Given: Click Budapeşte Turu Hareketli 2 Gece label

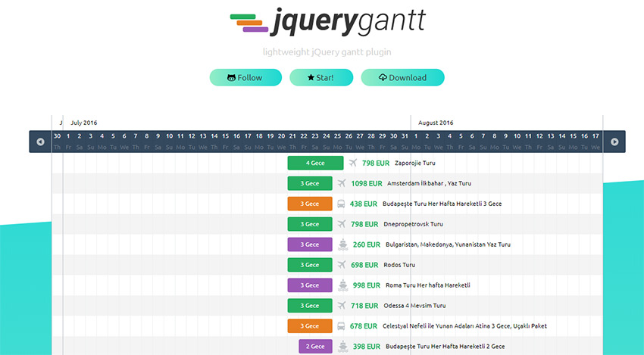Looking at the screenshot, I should (445, 347).
